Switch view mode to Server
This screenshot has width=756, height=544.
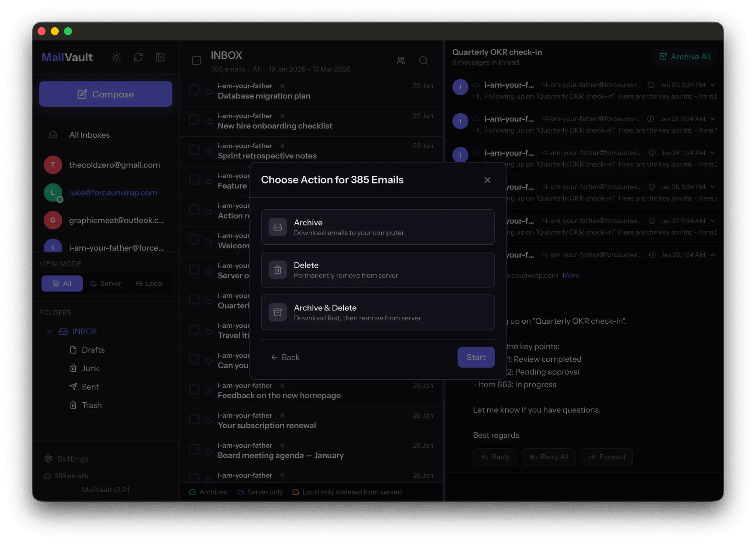(x=106, y=283)
